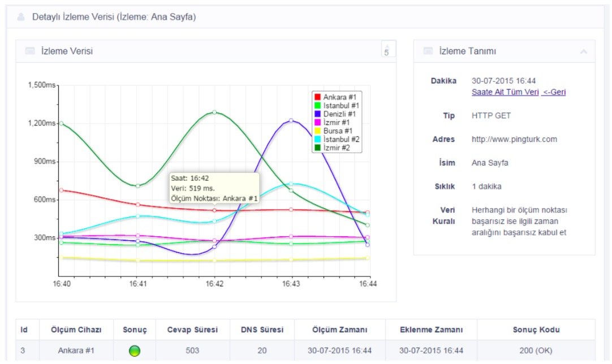
Task: Click the green status indicator for Ankara #1
Action: pos(135,350)
